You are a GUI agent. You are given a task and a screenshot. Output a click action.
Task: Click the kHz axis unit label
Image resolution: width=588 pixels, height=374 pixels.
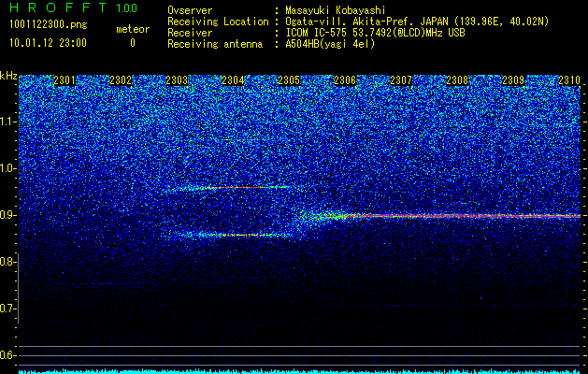[8, 76]
